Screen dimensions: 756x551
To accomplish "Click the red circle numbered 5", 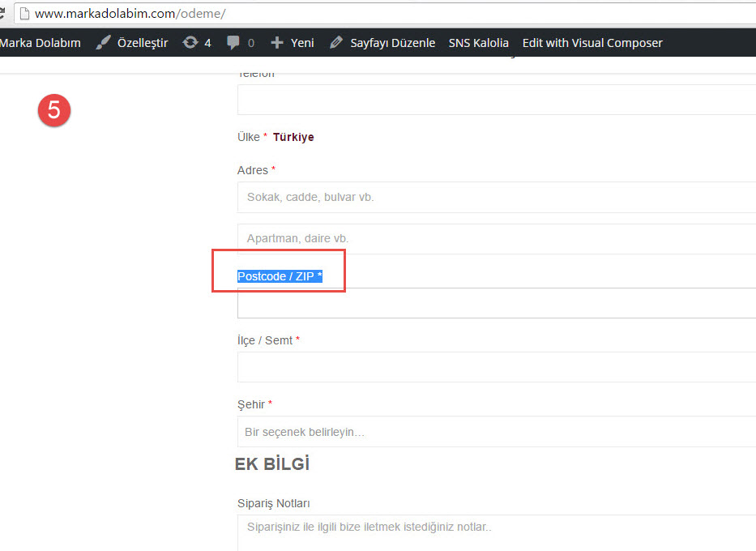I will coord(54,110).
